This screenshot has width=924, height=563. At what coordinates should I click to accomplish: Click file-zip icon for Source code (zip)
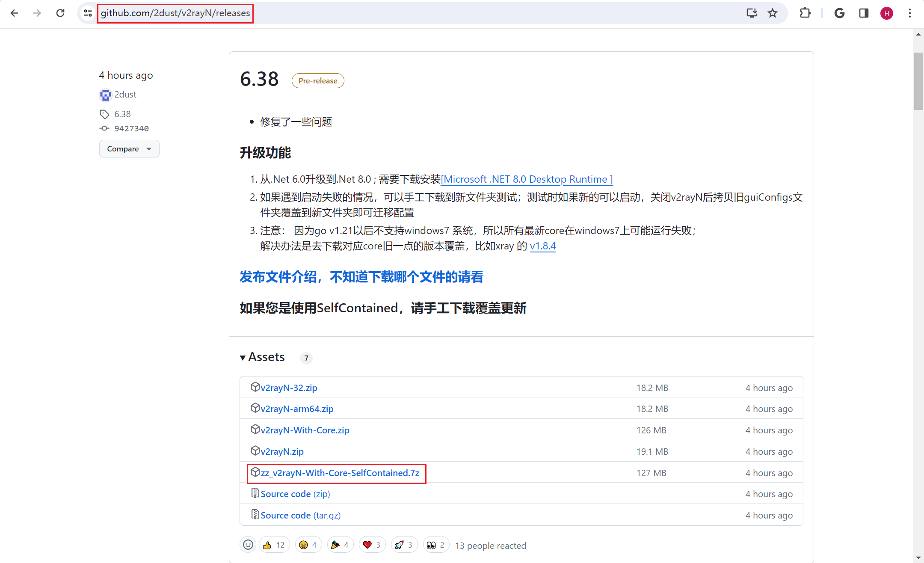[x=255, y=493]
